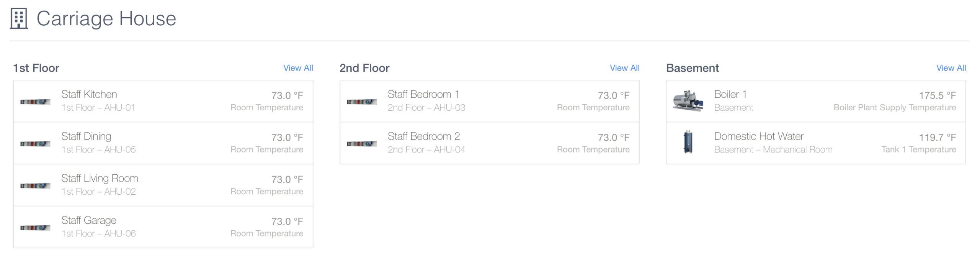
Task: Open View All for Basement
Action: click(951, 68)
